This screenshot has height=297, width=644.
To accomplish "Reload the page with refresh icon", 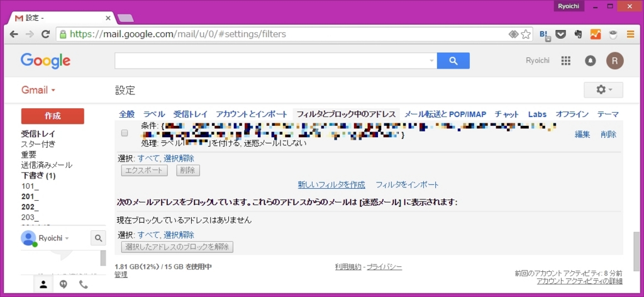I will [45, 34].
